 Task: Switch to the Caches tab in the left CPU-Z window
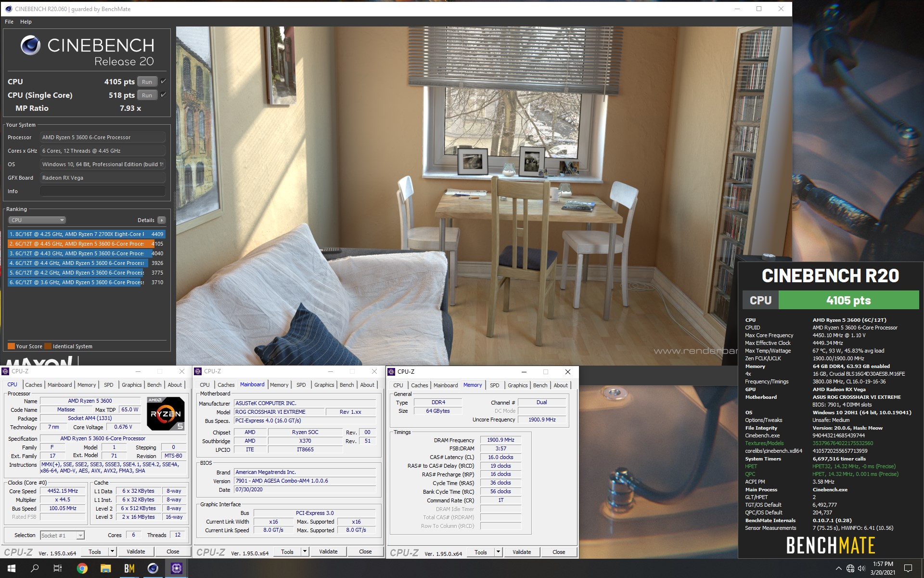pos(34,385)
